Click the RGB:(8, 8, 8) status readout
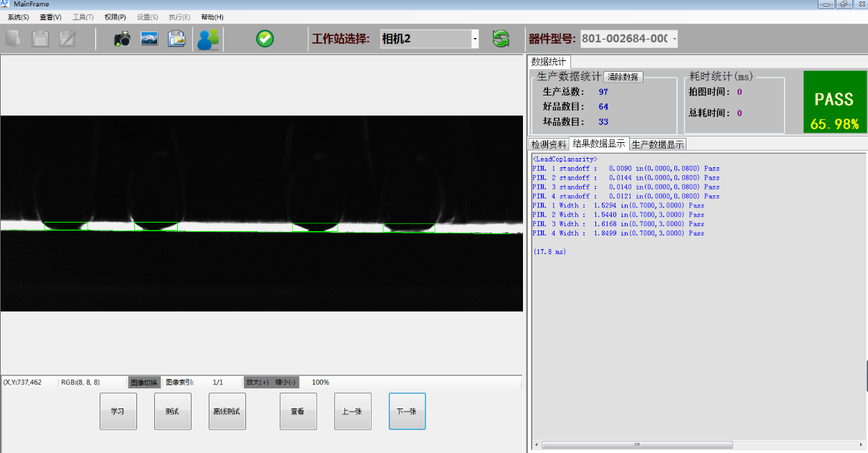Screen dimensions: 868x453 80,383
